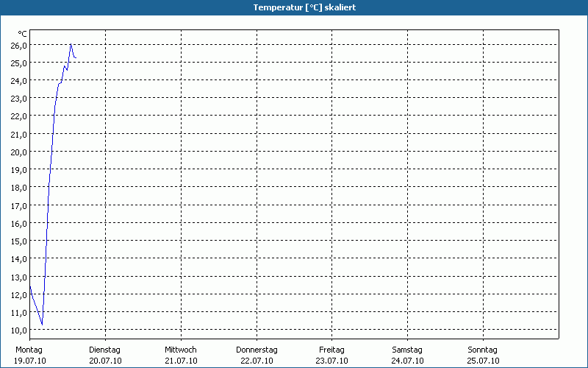Click the date 21.07.10
The height and width of the screenshot is (368, 588).
point(181,361)
